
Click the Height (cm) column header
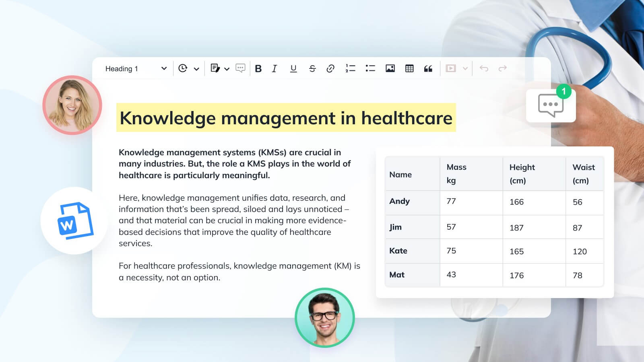tap(534, 174)
